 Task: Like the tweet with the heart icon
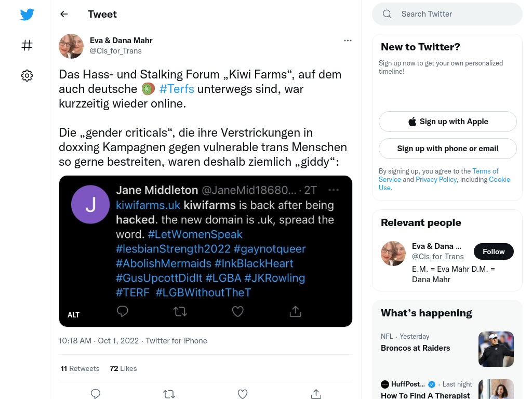tap(242, 394)
